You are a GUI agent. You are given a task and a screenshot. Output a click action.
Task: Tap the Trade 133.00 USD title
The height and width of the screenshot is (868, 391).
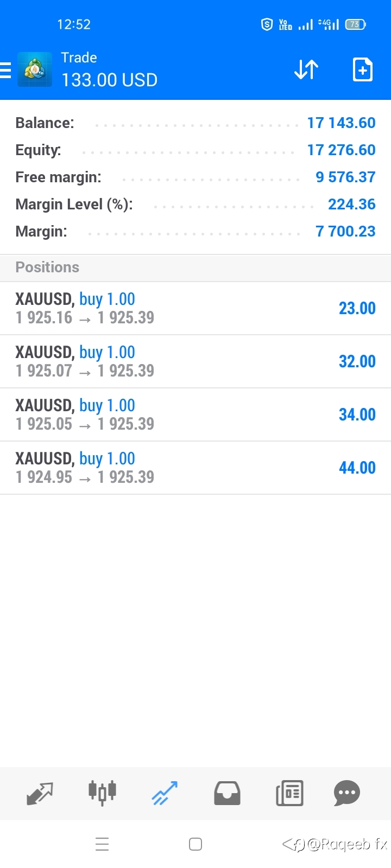109,69
